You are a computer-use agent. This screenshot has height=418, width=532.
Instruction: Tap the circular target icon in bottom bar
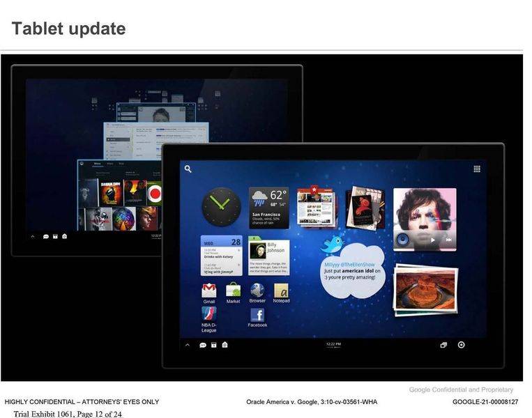pyautogui.click(x=461, y=345)
